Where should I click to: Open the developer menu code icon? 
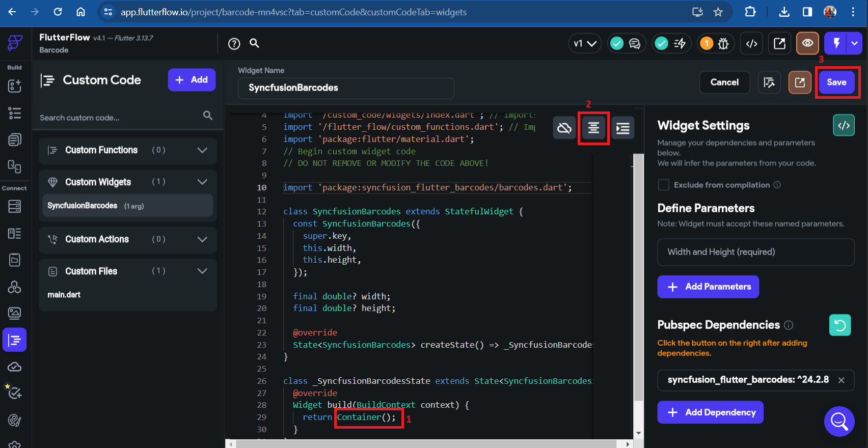[751, 44]
